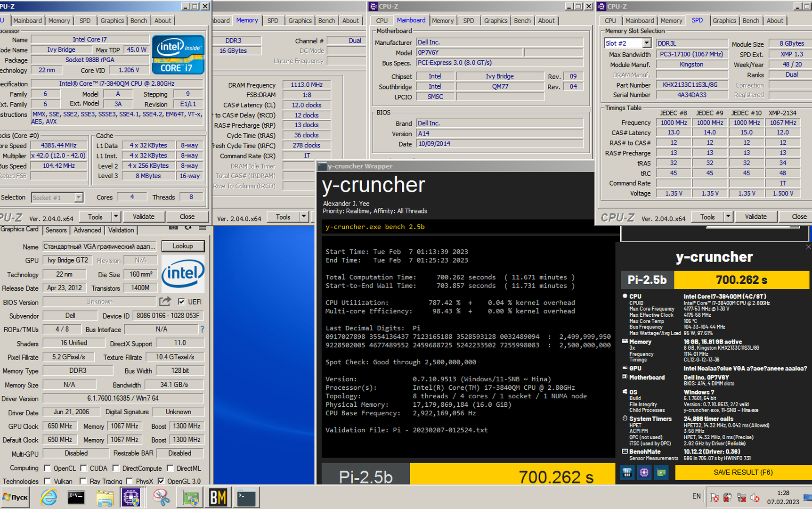Click Bus Interface question mark help icon
The width and height of the screenshot is (812, 509).
pos(202,329)
